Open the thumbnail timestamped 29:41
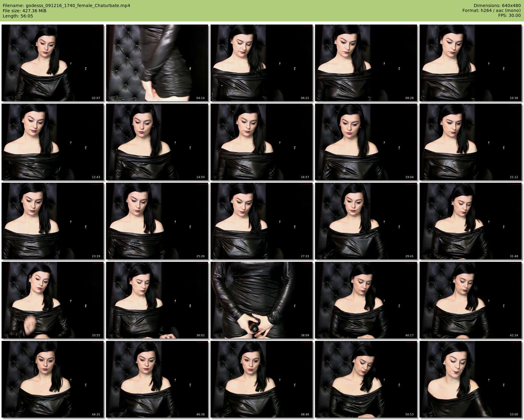Viewport: 524px width, 420px height. 366,221
